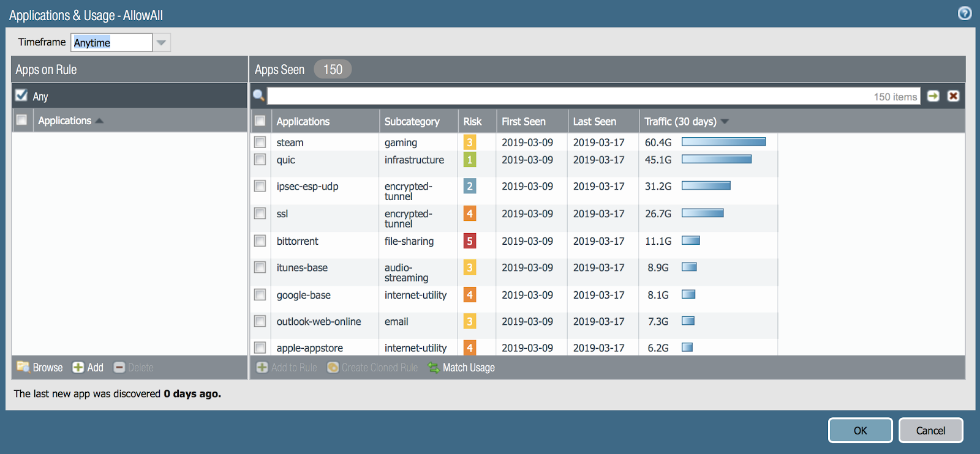Select the quic row checkbox

(x=260, y=159)
